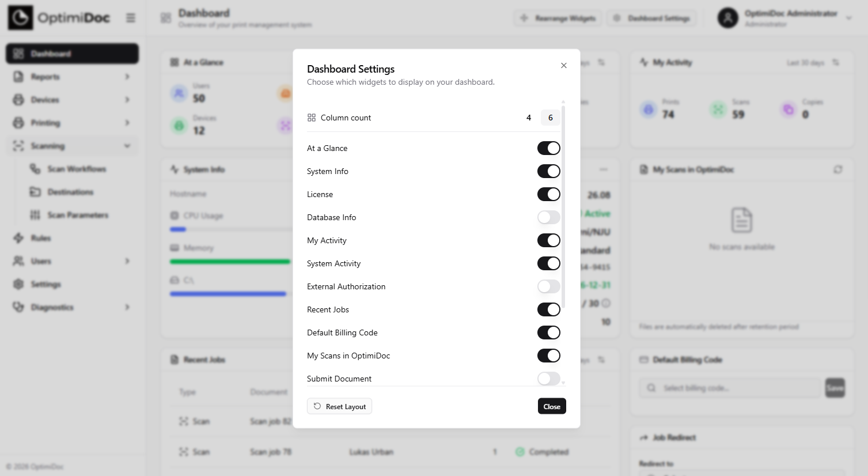Collapse the Scanning chevron in sidebar
This screenshot has height=476, width=868.
pos(127,146)
